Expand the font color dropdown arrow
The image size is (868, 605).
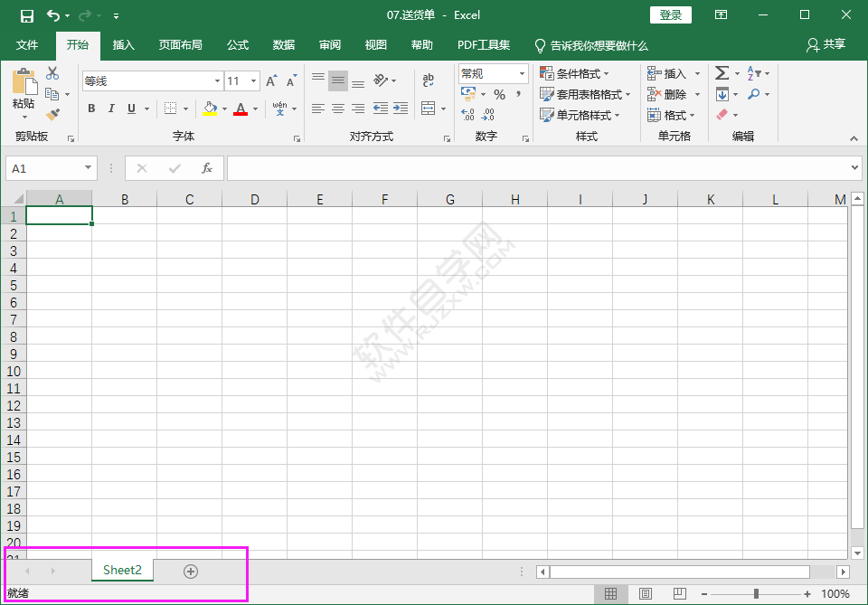tap(254, 108)
